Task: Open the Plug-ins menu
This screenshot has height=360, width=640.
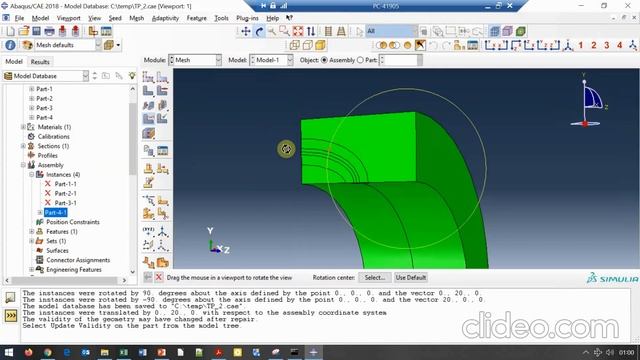Action: pos(247,18)
